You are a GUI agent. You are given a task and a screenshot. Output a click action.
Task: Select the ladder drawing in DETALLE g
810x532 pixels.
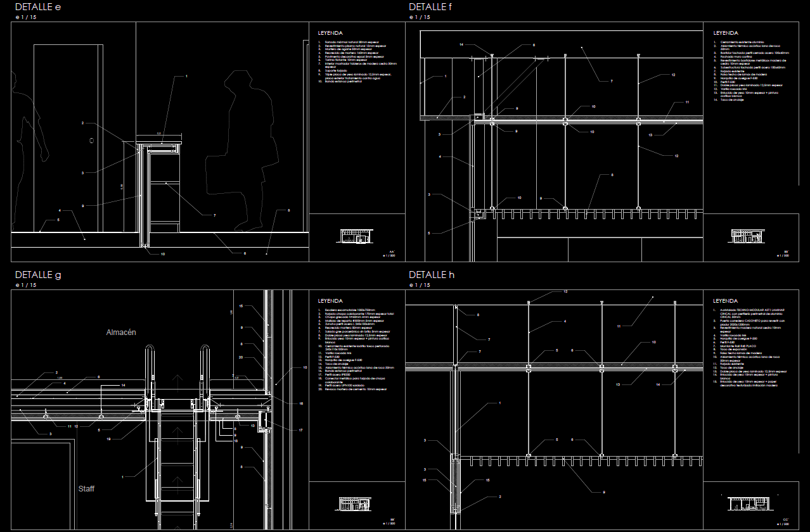(x=177, y=437)
